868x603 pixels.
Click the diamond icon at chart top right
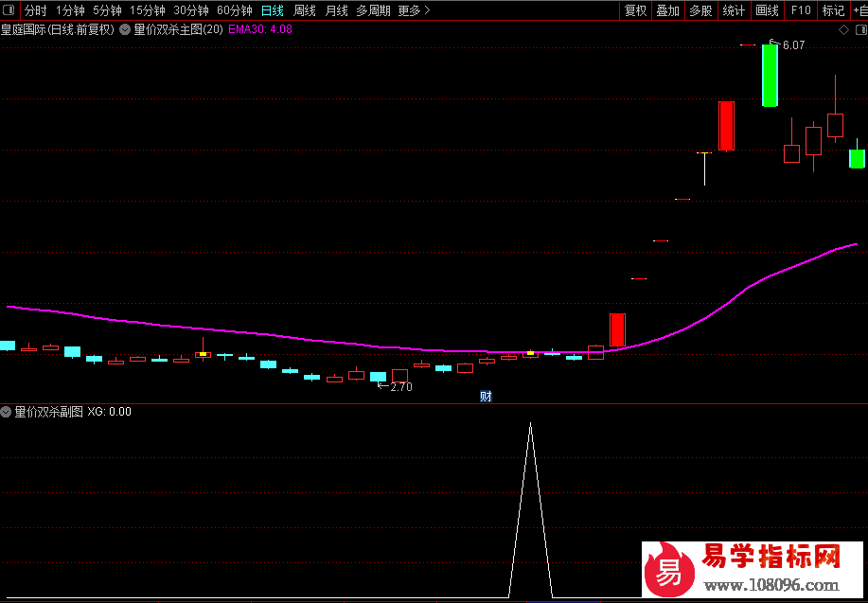pos(843,30)
